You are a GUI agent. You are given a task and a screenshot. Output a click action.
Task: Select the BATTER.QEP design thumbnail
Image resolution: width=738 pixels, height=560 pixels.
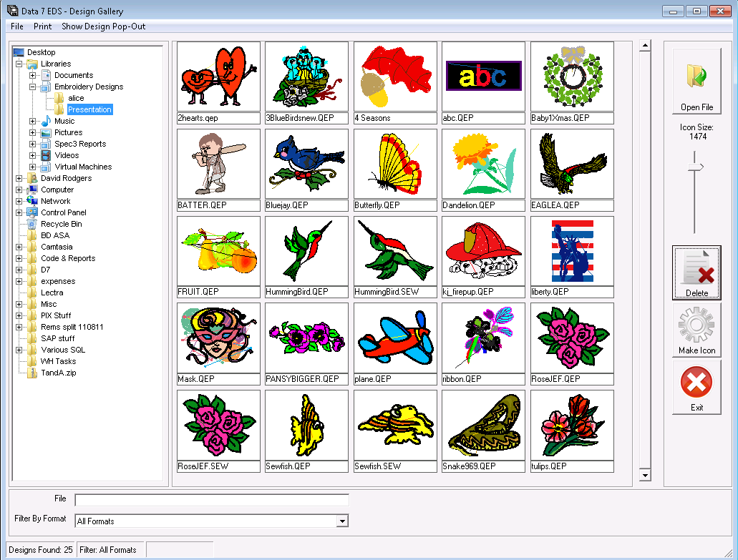tap(218, 164)
